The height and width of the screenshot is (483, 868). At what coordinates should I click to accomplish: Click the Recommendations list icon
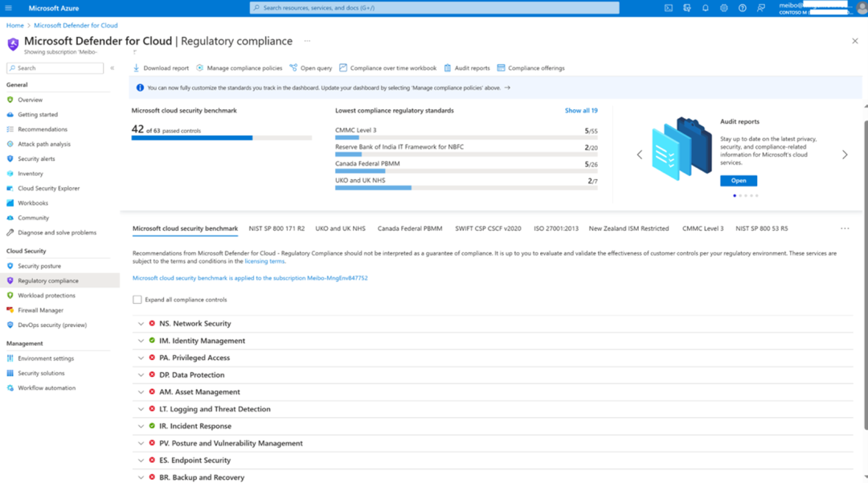tap(10, 129)
